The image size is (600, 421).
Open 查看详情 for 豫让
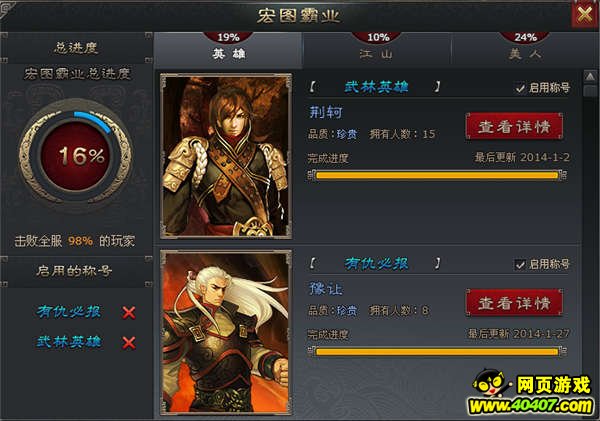(x=514, y=303)
